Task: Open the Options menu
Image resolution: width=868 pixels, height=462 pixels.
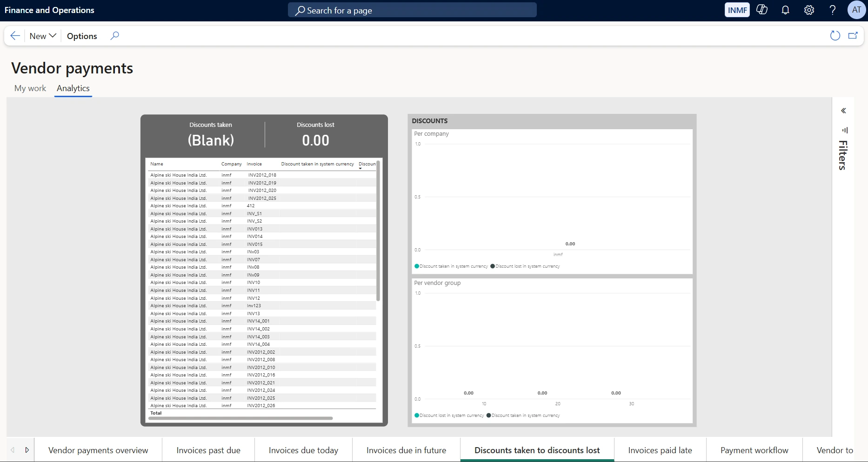Action: click(82, 36)
